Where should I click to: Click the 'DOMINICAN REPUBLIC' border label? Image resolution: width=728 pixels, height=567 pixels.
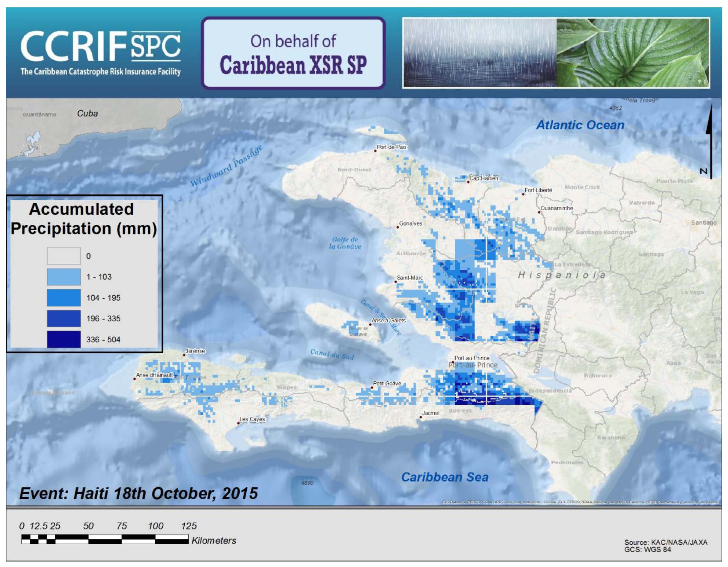pos(545,330)
